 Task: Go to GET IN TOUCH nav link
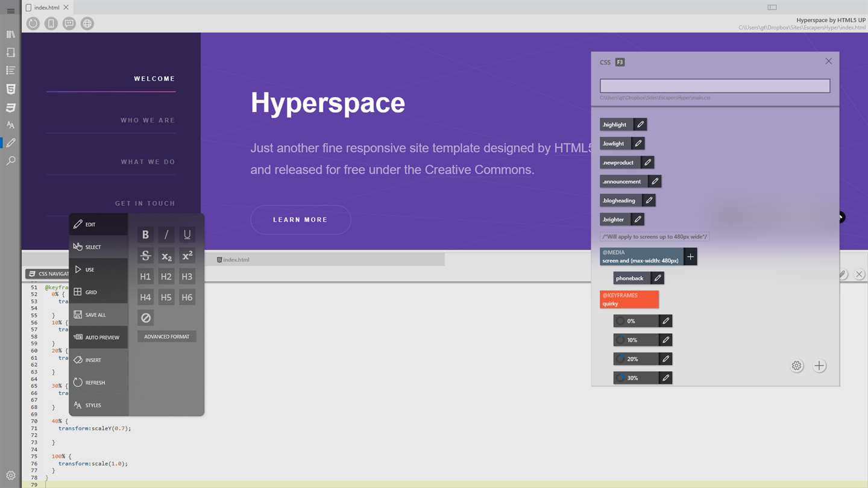click(145, 204)
